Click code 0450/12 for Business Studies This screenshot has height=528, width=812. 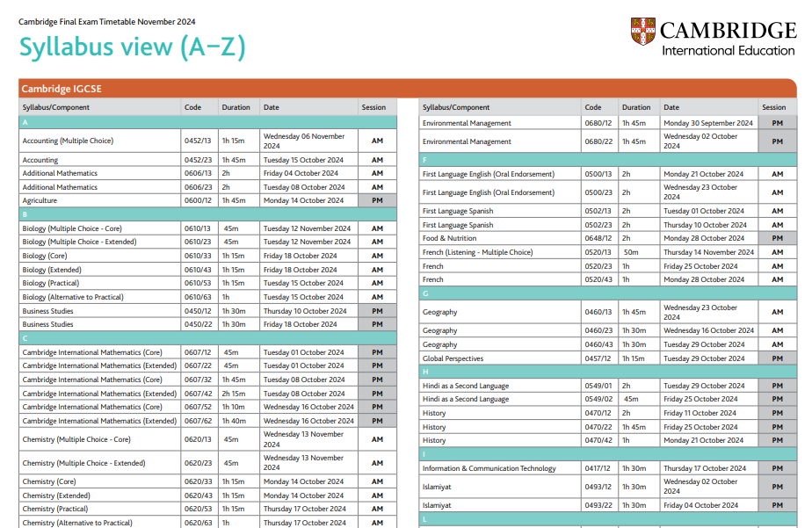pos(198,311)
